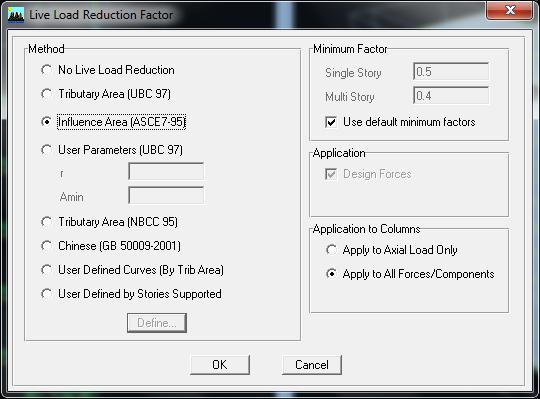Confirm dialog with OK button
This screenshot has height=399, width=540.
coord(220,365)
